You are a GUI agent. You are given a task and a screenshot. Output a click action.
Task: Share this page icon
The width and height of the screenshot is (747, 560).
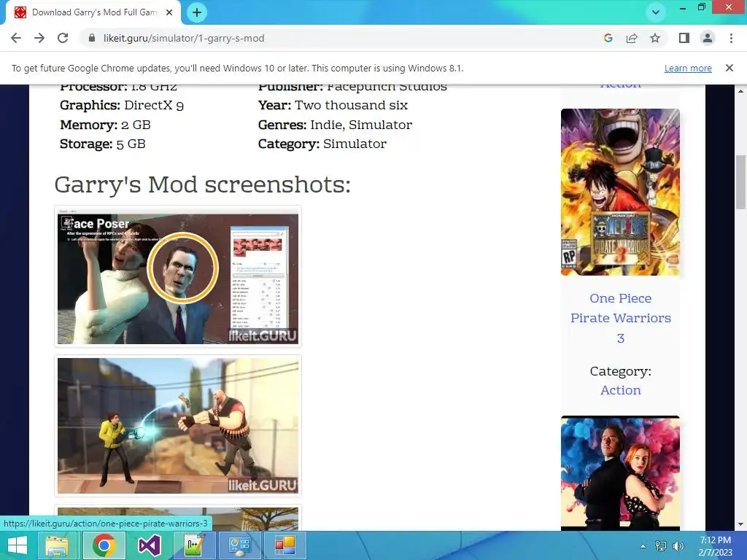pyautogui.click(x=632, y=38)
